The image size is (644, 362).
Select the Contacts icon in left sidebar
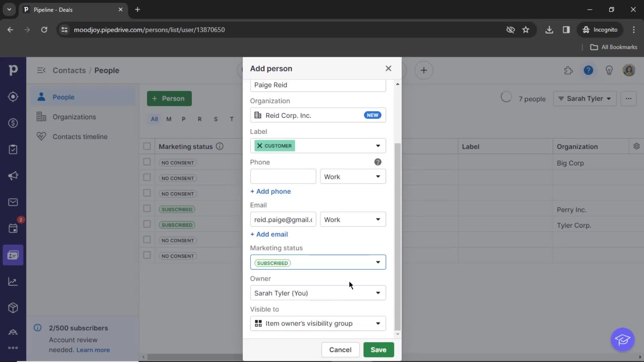pos(13,255)
